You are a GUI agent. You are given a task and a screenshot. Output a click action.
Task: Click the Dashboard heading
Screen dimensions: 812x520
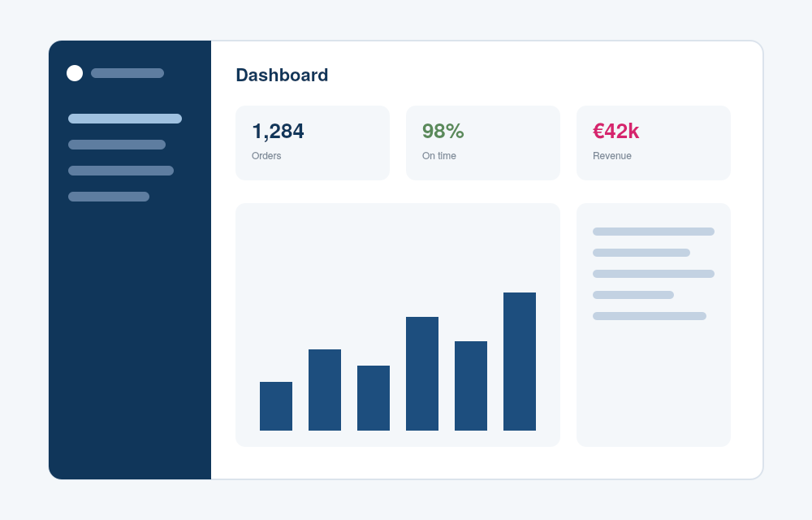point(282,75)
